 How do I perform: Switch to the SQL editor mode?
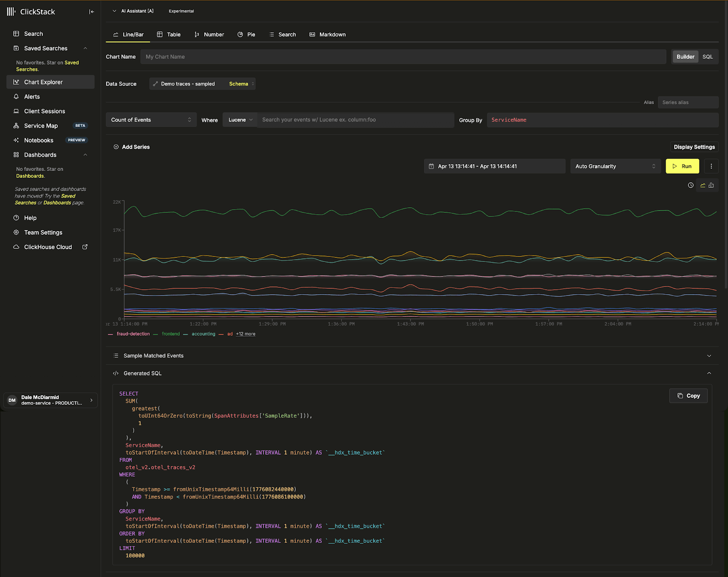click(x=708, y=56)
